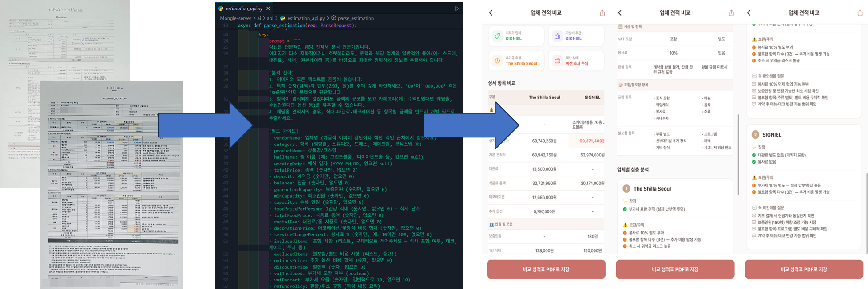Click line number 42 in the editor gutter
The width and height of the screenshot is (868, 289).
coord(226,183)
